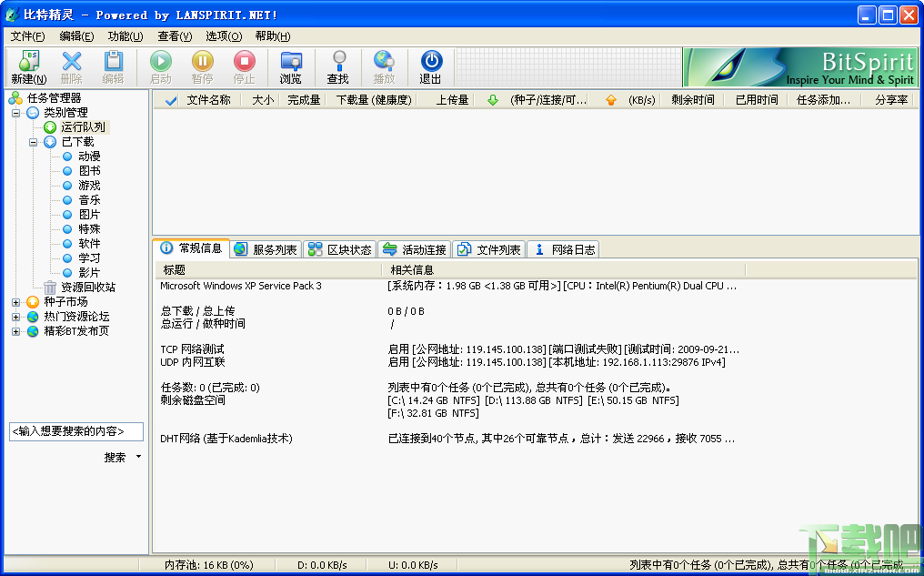The height and width of the screenshot is (576, 924).
Task: Select the 音乐 category
Action: (x=89, y=200)
